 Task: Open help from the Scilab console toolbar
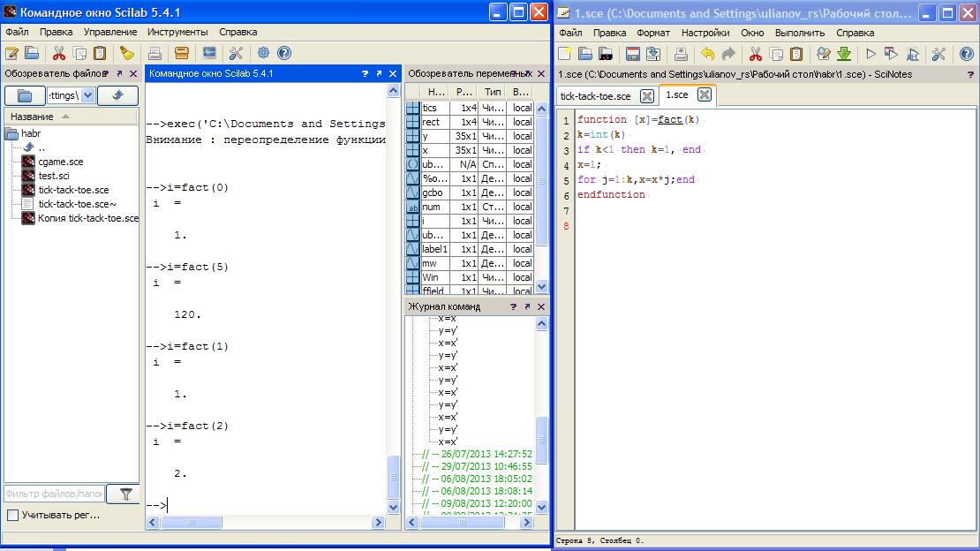(283, 53)
